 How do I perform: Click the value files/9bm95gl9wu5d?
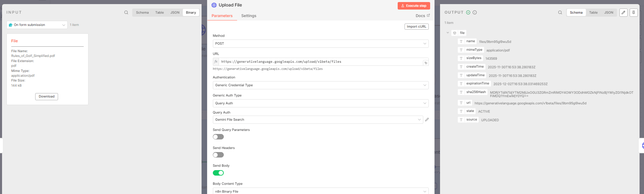(495, 42)
